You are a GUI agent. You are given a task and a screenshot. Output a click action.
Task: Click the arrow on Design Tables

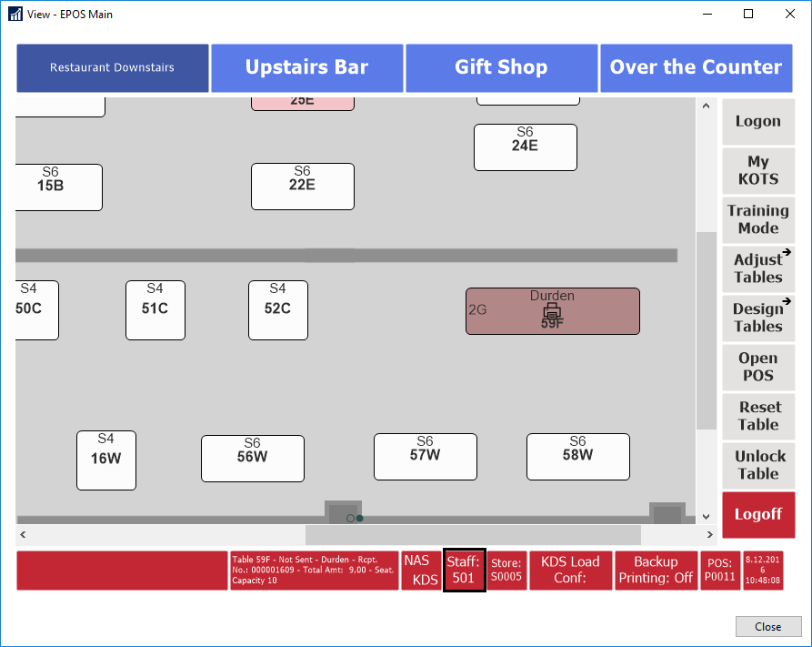pos(787,301)
